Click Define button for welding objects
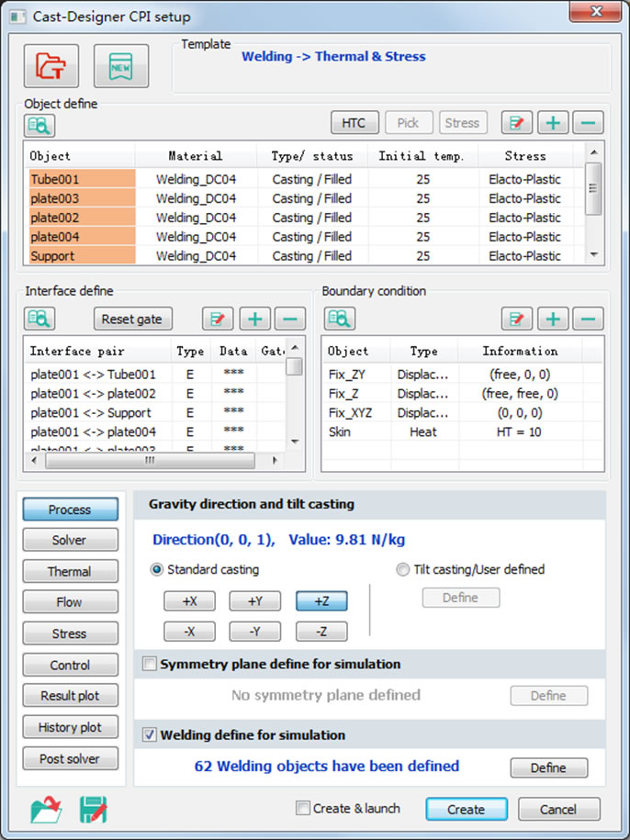Screen dimensions: 630x840 548,767
